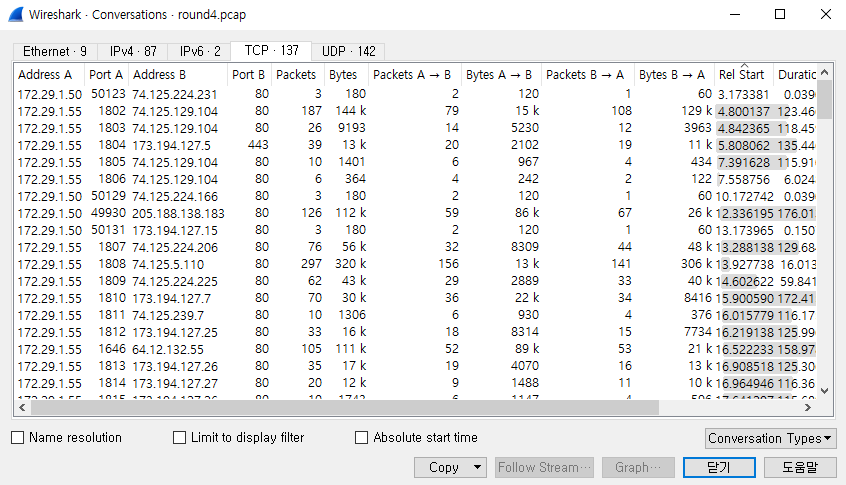
Task: Select address 173.194.127.5 port 443 row
Action: point(415,145)
